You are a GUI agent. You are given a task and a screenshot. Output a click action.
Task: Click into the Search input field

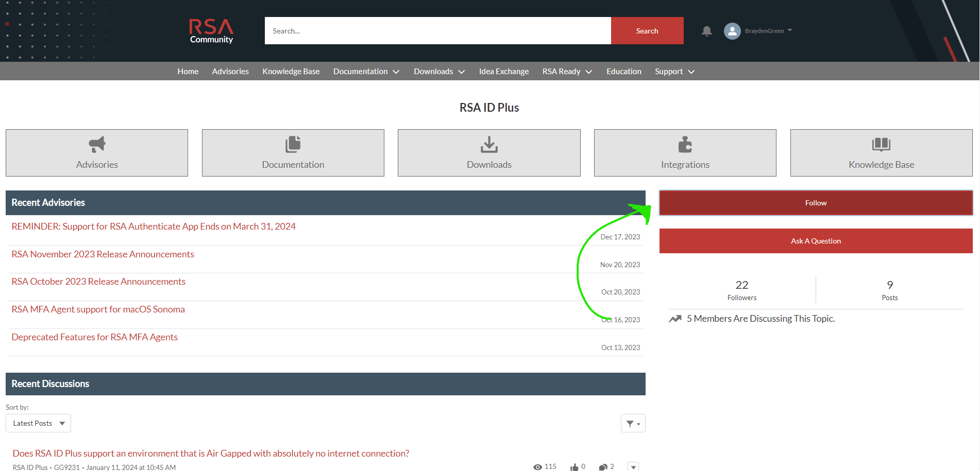click(x=437, y=31)
